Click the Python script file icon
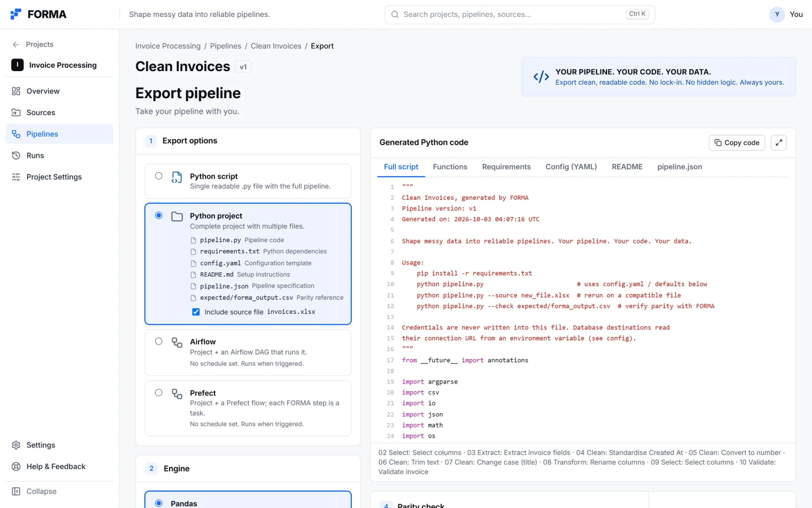Image resolution: width=812 pixels, height=508 pixels. coord(177,177)
